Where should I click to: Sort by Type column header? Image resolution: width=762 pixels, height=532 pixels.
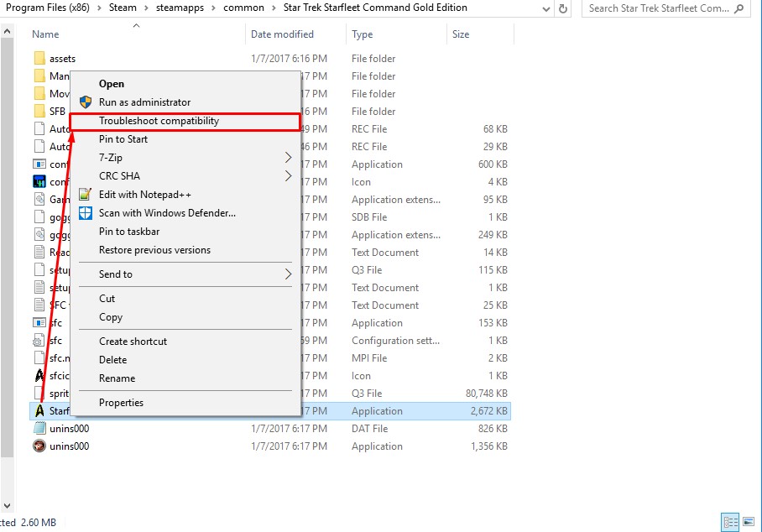click(x=362, y=34)
